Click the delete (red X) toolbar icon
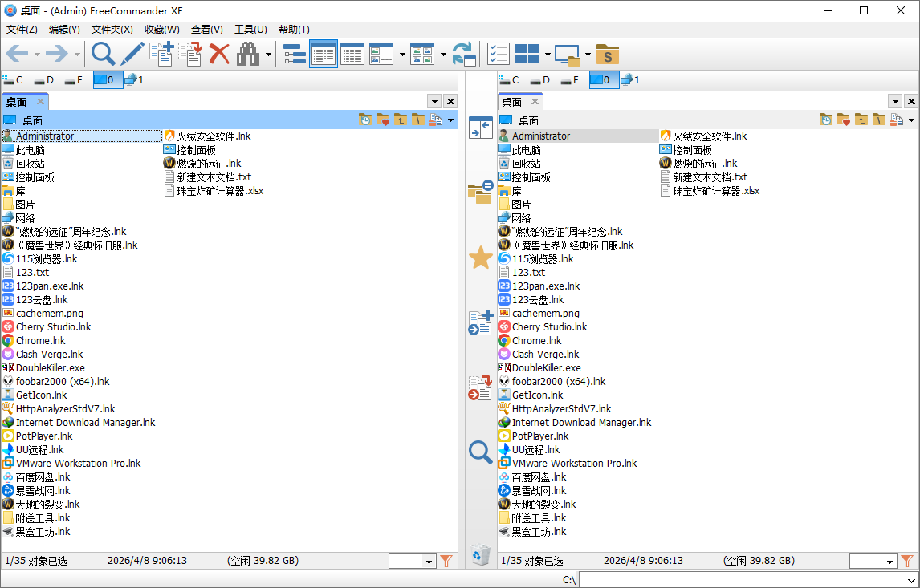Screen dimensions: 920x588 tap(218, 54)
